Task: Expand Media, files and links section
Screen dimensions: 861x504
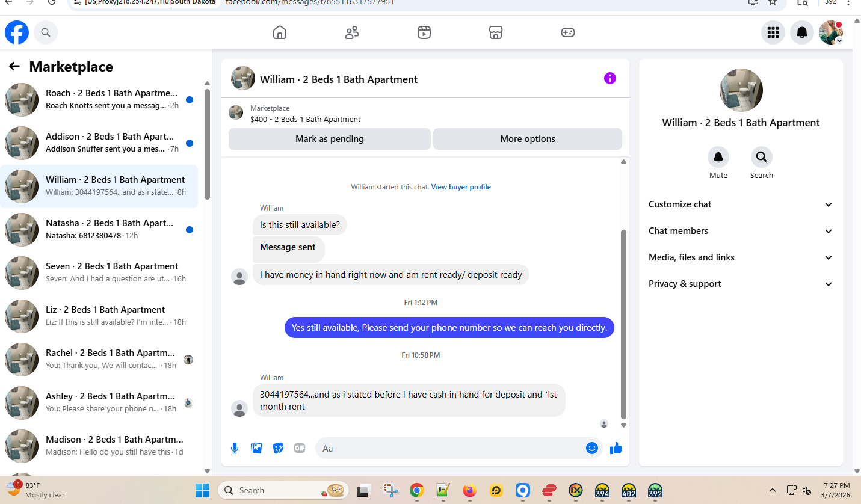Action: [x=741, y=257]
